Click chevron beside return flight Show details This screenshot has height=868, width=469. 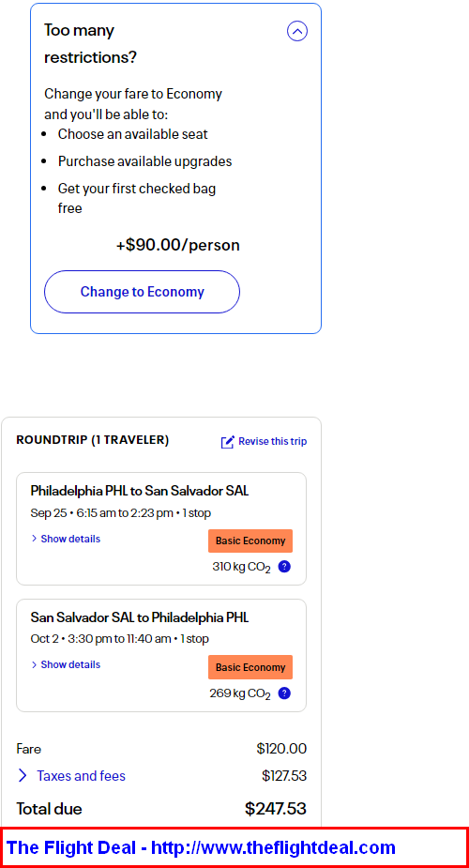pyautogui.click(x=35, y=664)
